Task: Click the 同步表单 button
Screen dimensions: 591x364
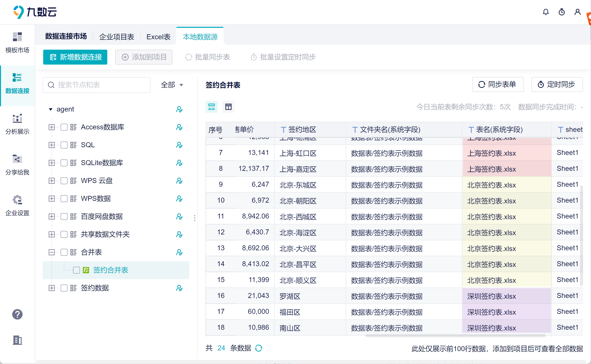Action: pos(498,84)
